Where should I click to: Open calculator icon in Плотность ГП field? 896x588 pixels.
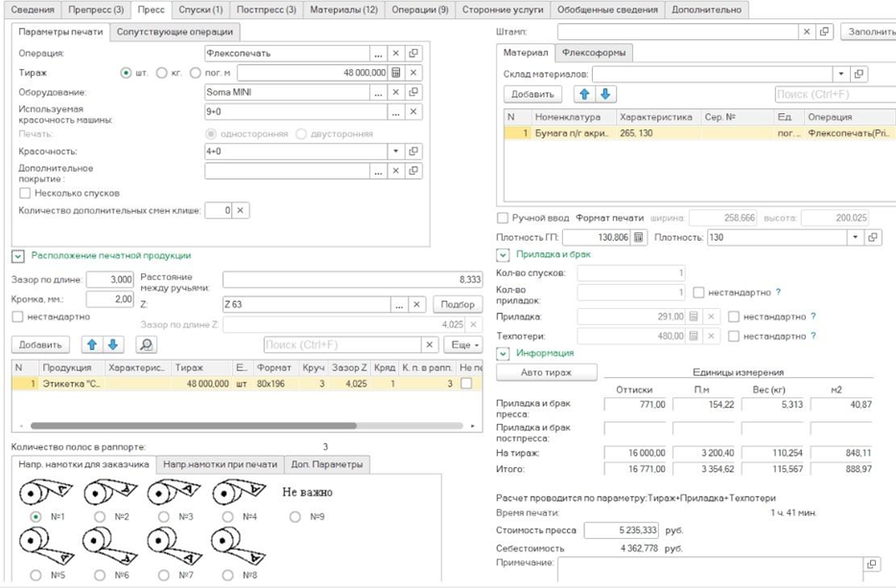[x=639, y=237]
